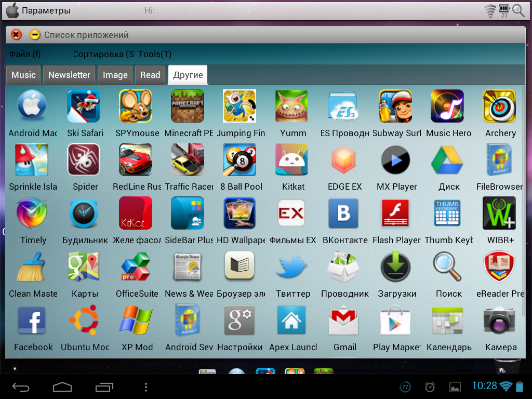Open Карты maps app
This screenshot has height=399, width=532.
(84, 267)
